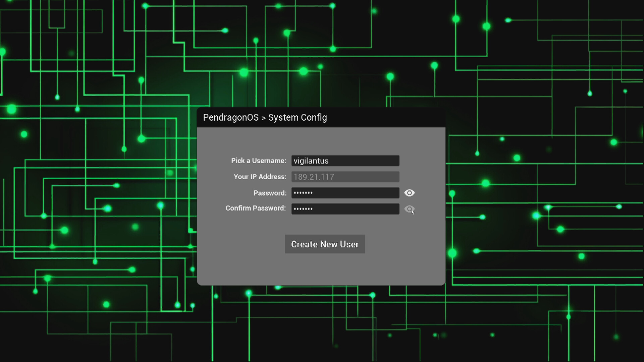Focus the Password input box
The image size is (644, 362).
(345, 193)
